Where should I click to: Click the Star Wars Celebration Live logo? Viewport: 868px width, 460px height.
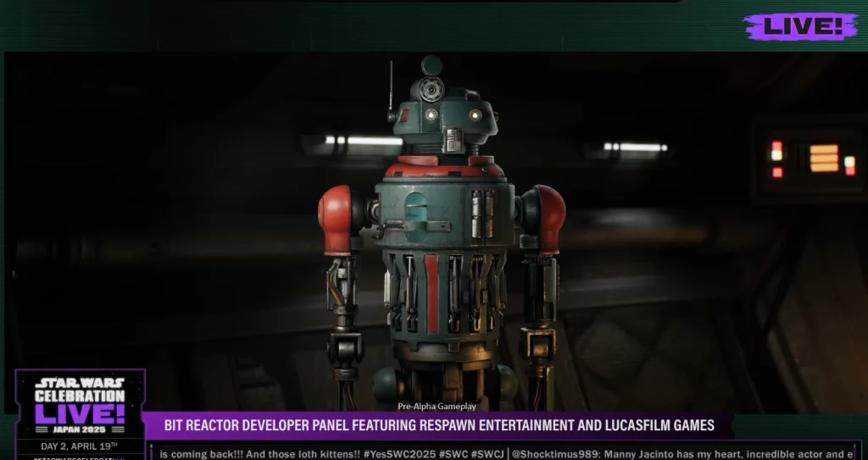coord(81,405)
